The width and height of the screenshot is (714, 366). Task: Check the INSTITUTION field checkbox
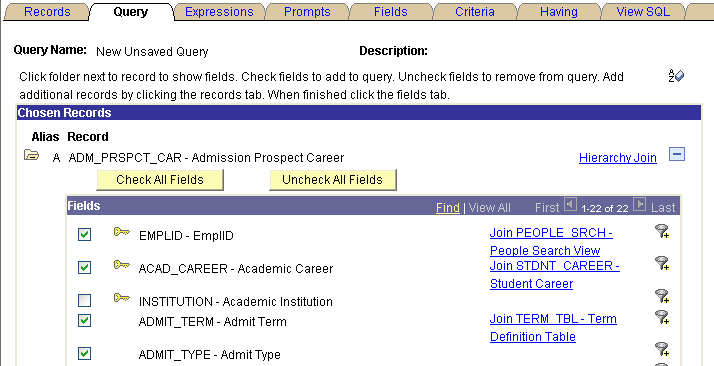(84, 300)
